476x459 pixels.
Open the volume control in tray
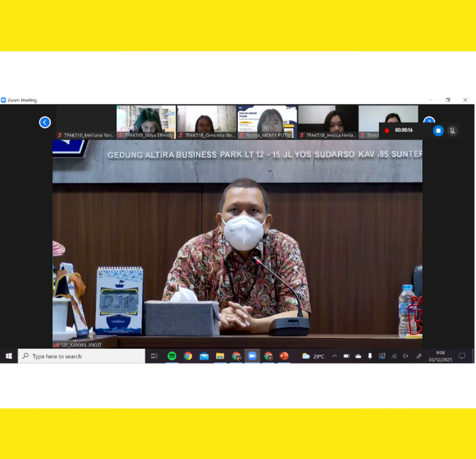coord(405,356)
